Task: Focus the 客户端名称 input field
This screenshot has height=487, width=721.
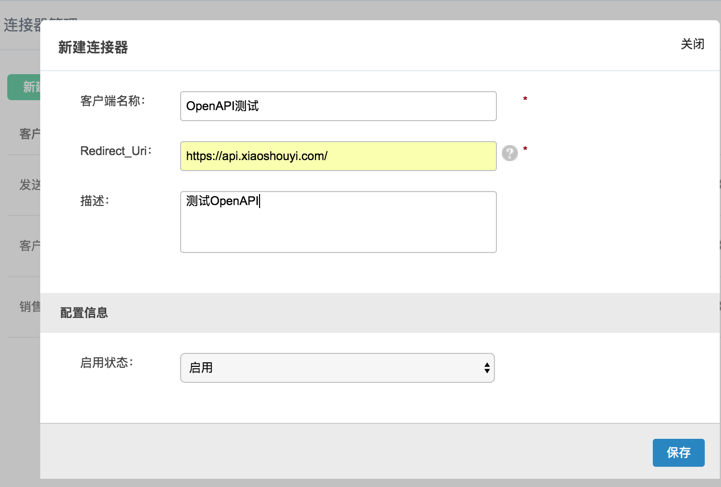Action: [x=338, y=106]
